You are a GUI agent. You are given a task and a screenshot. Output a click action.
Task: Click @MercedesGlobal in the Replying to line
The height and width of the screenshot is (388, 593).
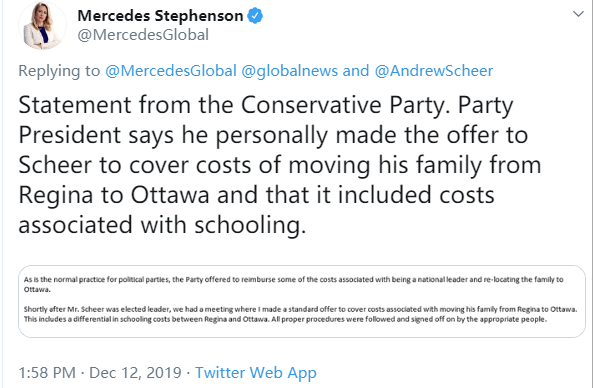[171, 71]
